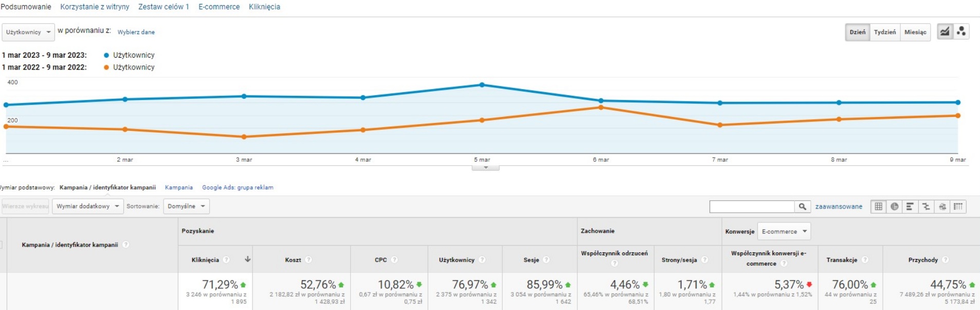Click the 5,37% conversion rate value

click(789, 284)
